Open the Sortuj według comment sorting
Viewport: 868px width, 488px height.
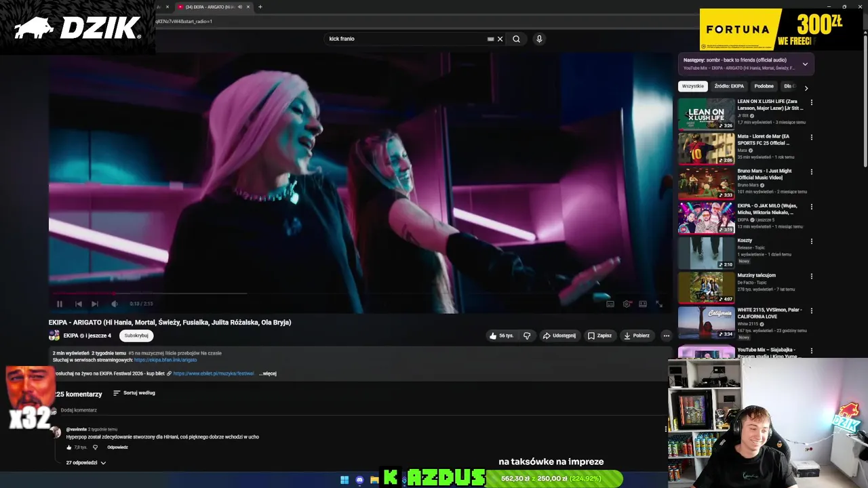(134, 392)
